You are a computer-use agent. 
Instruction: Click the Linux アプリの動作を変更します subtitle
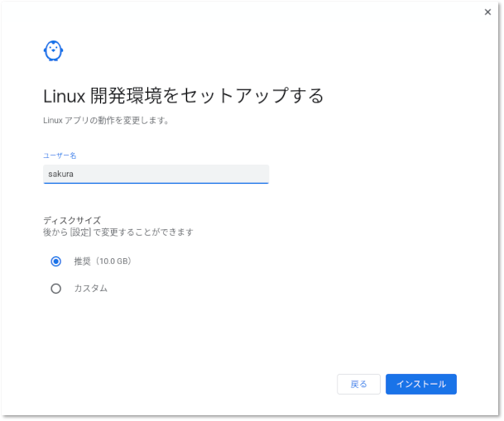coord(106,120)
